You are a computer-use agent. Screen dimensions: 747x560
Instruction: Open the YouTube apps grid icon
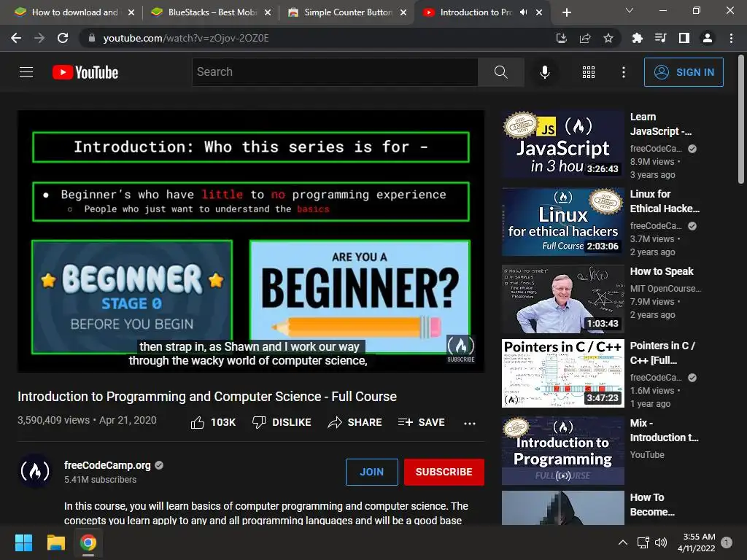click(589, 72)
